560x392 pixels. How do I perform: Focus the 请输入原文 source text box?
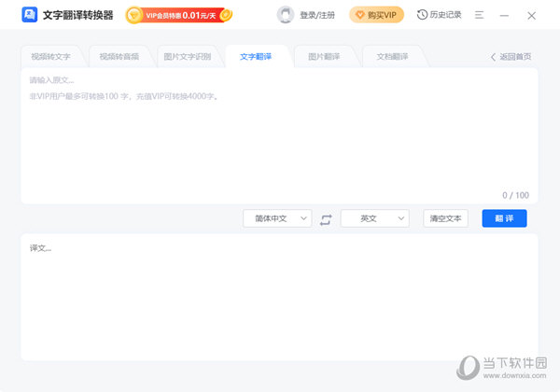(x=279, y=135)
